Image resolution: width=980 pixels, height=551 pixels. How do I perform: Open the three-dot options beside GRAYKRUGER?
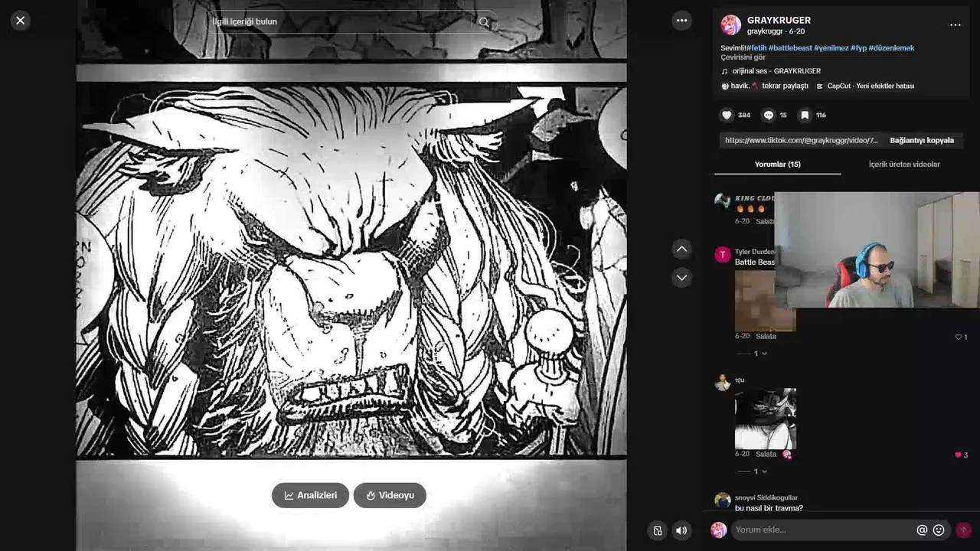click(x=955, y=25)
